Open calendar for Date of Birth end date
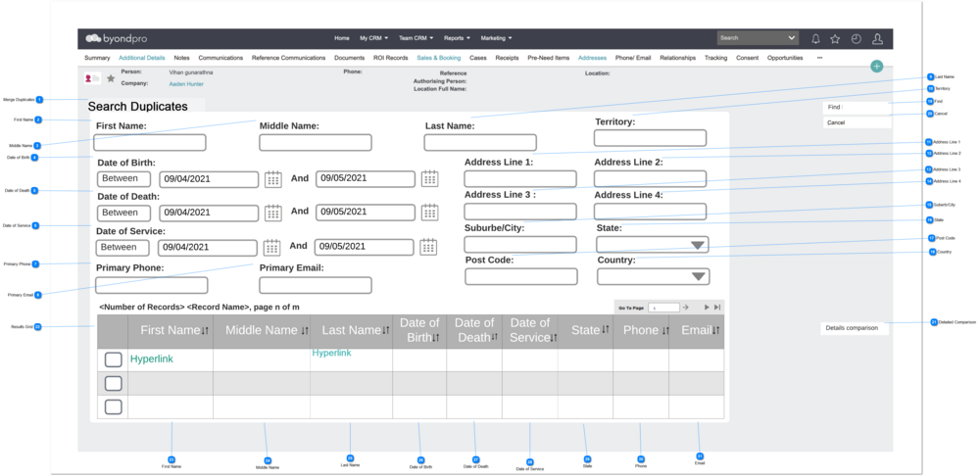This screenshot has height=476, width=980. [x=429, y=178]
